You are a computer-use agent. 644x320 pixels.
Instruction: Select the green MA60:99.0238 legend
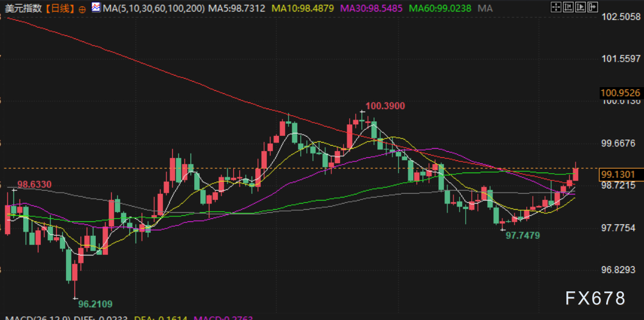point(439,9)
